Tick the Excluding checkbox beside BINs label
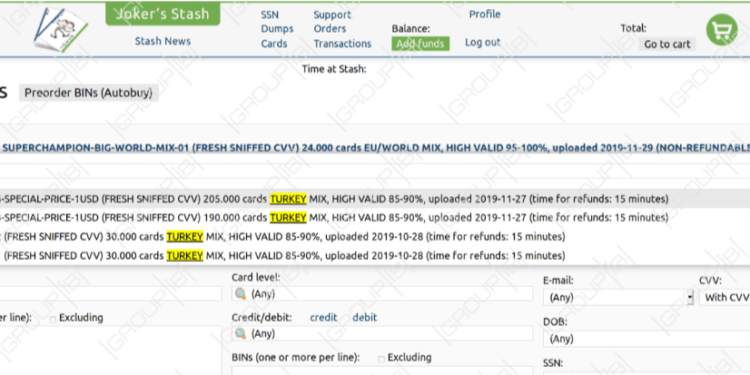Screen dimensions: 750x375 point(381,359)
